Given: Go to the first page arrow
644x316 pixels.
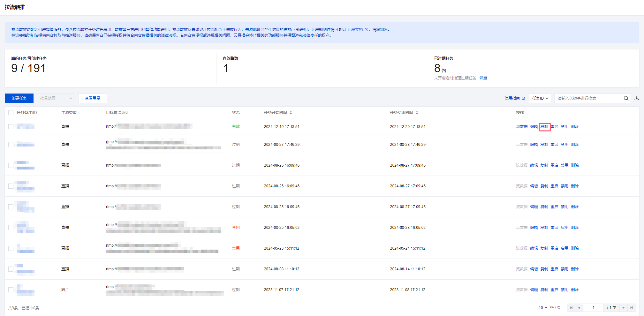Looking at the screenshot, I should (x=571, y=308).
